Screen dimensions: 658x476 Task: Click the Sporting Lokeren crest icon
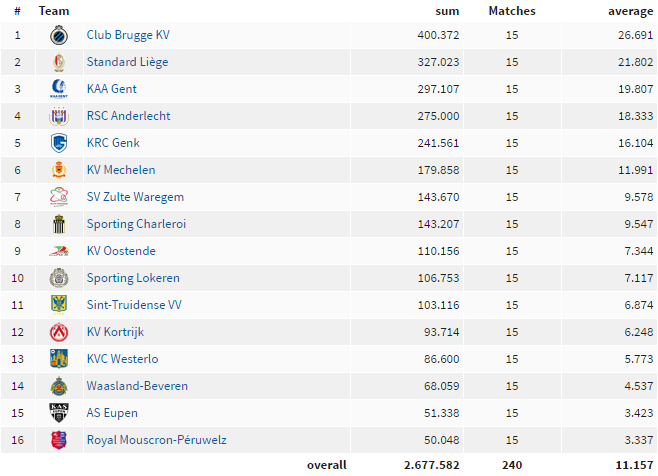pos(59,278)
